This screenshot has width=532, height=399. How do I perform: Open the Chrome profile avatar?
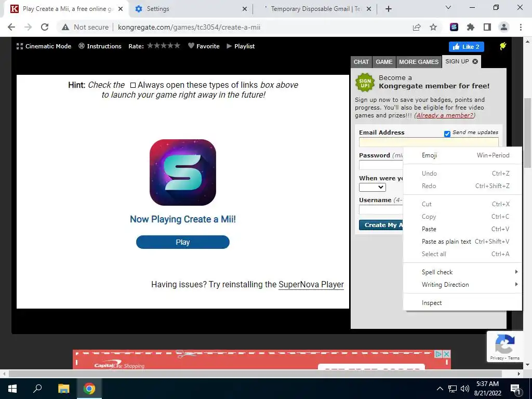pos(504,27)
